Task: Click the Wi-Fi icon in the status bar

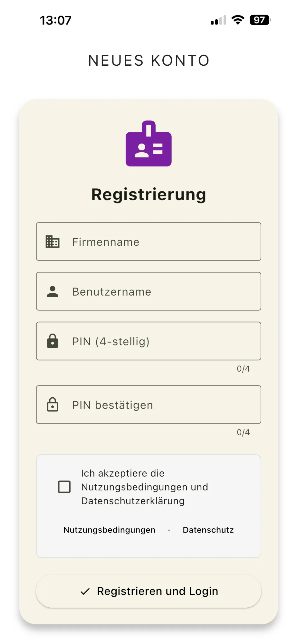Action: pos(237,20)
